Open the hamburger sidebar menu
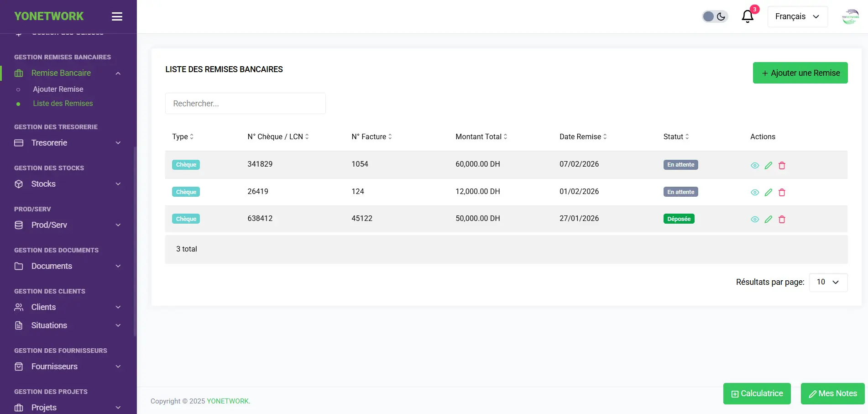The height and width of the screenshot is (414, 868). click(x=117, y=16)
